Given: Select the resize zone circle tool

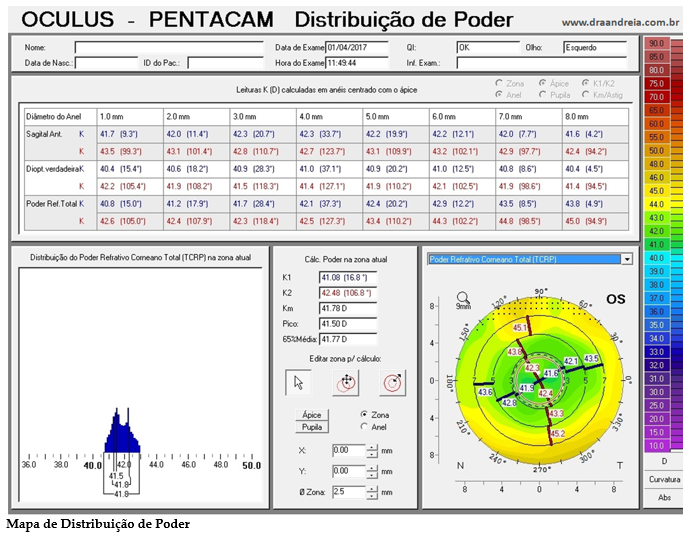Looking at the screenshot, I should click(392, 383).
